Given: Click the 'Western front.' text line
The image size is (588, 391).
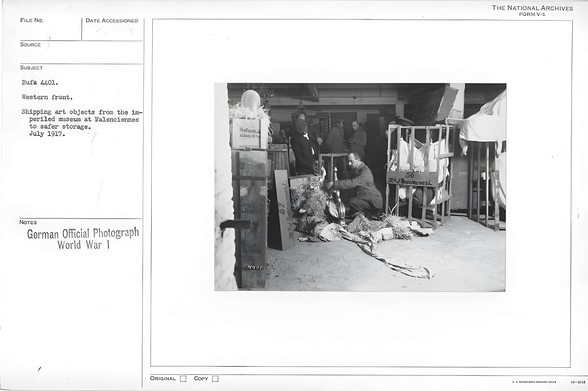Looking at the screenshot, I should tap(47, 97).
